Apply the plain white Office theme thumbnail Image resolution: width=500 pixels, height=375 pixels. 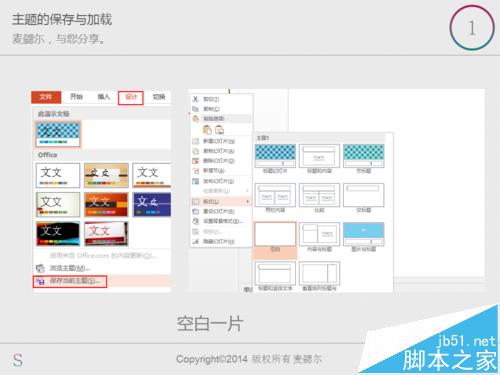(x=58, y=175)
